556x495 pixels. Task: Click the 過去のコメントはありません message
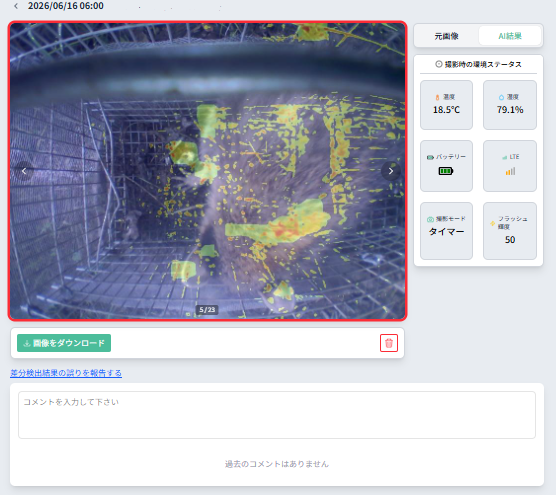(x=277, y=464)
